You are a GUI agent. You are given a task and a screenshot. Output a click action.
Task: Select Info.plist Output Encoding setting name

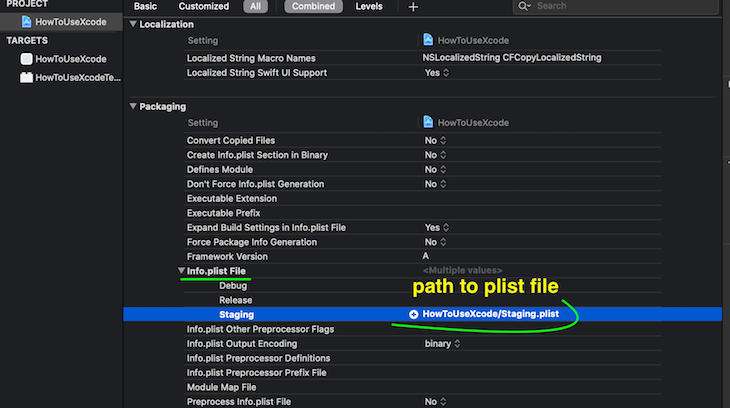click(x=242, y=344)
